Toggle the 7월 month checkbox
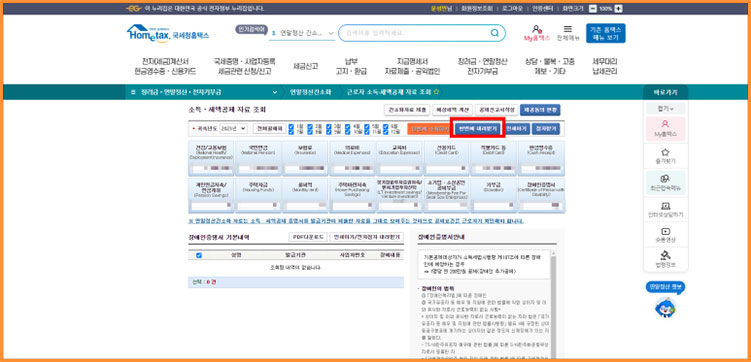751x362 pixels. 292,131
